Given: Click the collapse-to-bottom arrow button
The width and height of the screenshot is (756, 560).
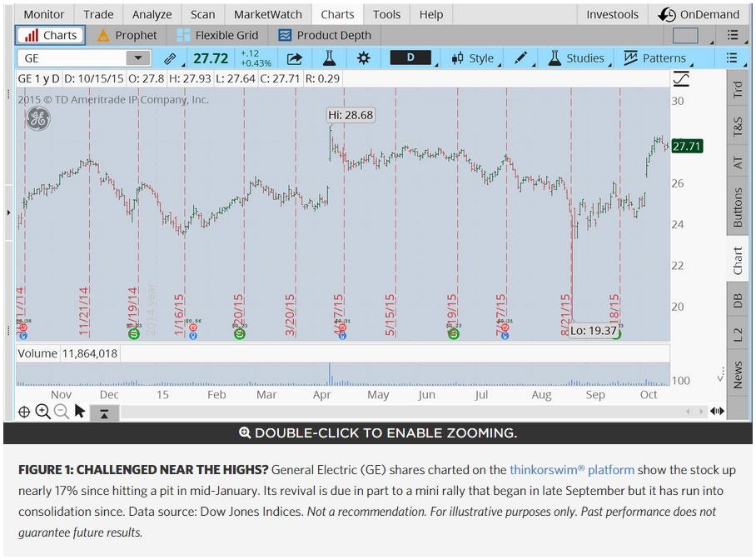Looking at the screenshot, I should [104, 412].
